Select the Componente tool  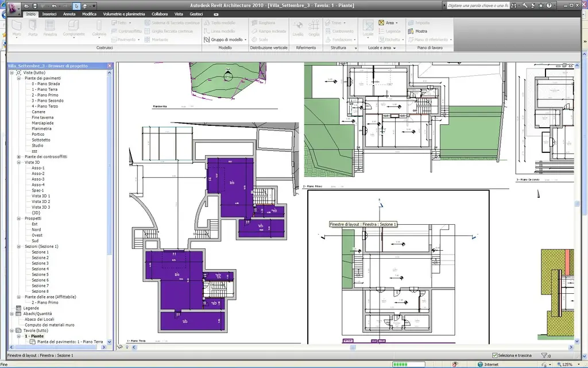pyautogui.click(x=74, y=29)
